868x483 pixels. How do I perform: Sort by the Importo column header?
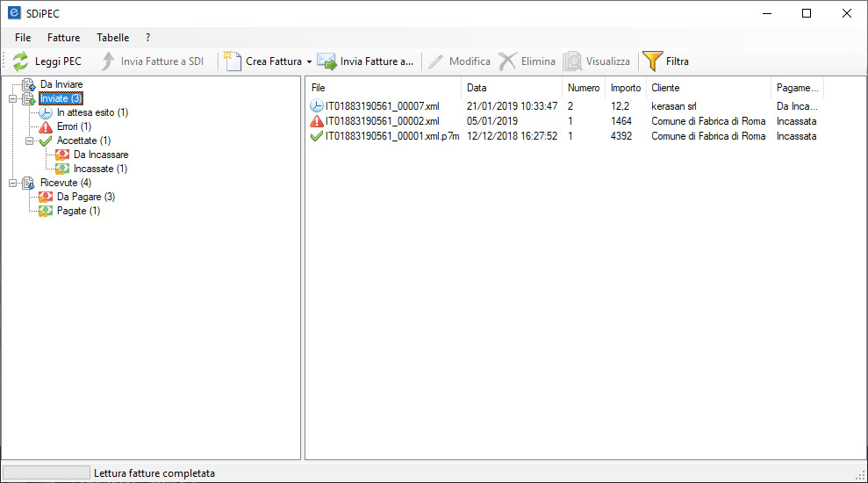click(x=626, y=88)
